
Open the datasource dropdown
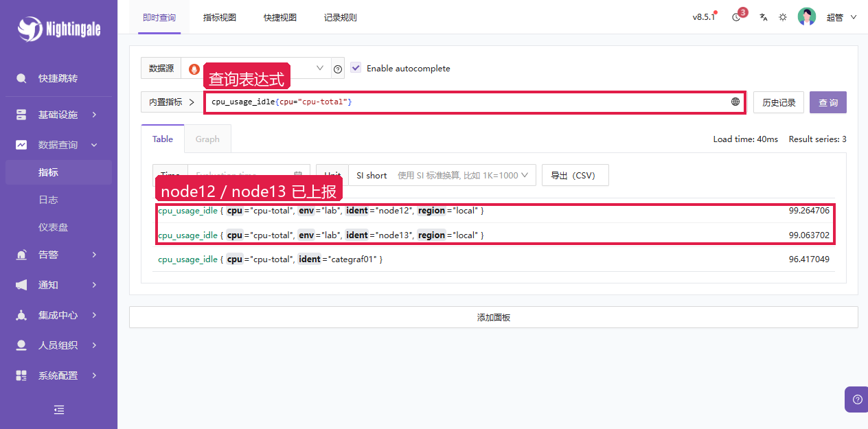coord(256,69)
